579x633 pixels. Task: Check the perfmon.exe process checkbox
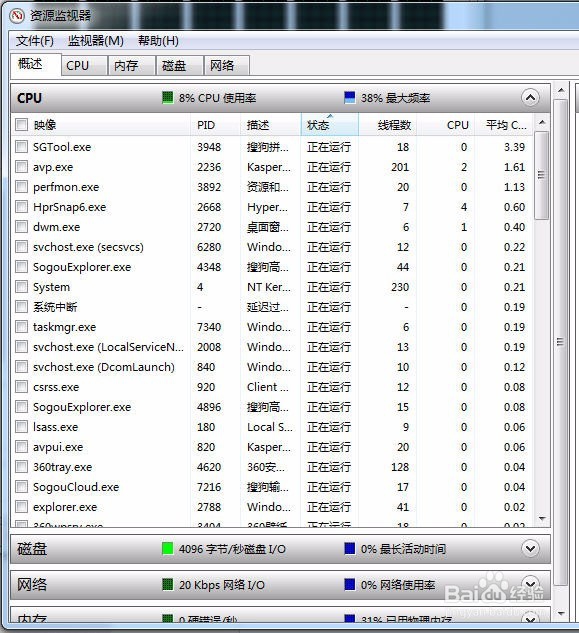tap(21, 187)
